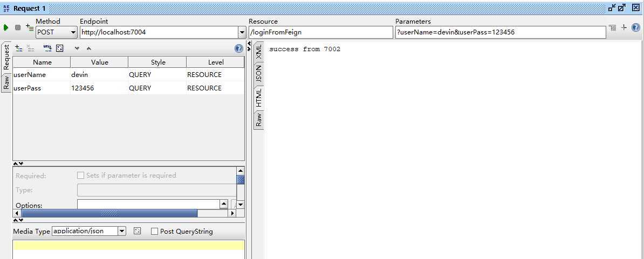The width and height of the screenshot is (644, 259).
Task: Select the userPass parameter name cell
Action: [42, 88]
